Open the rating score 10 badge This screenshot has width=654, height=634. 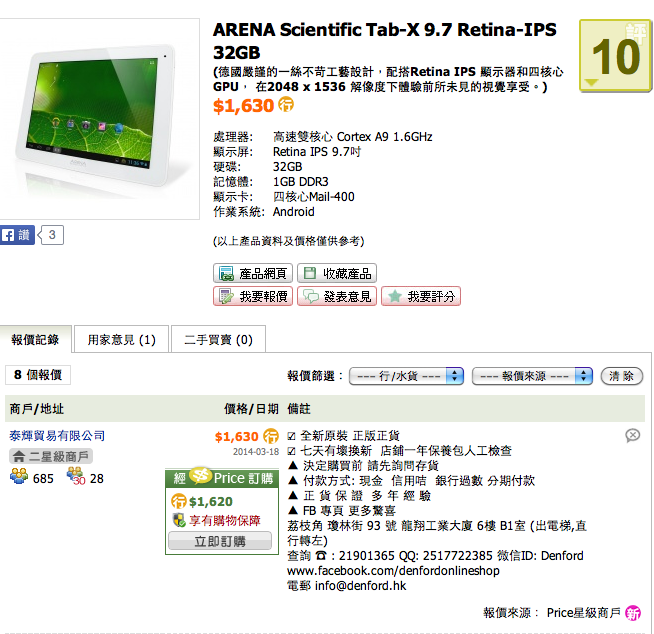pos(616,55)
